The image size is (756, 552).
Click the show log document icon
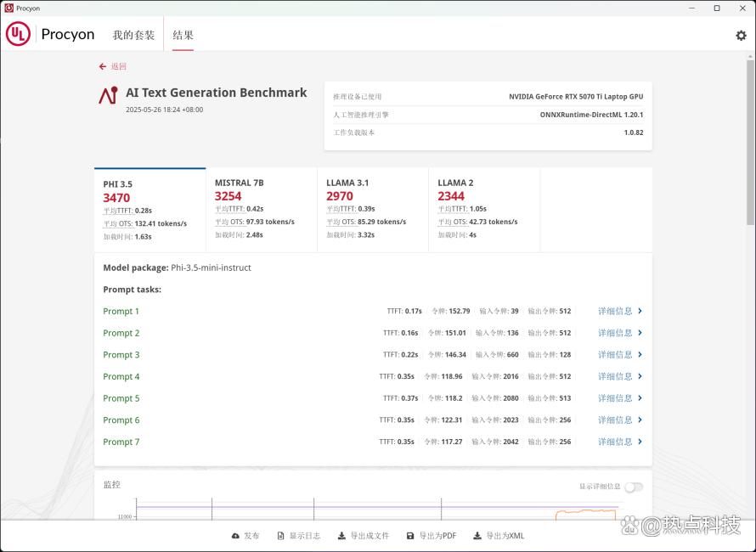280,536
